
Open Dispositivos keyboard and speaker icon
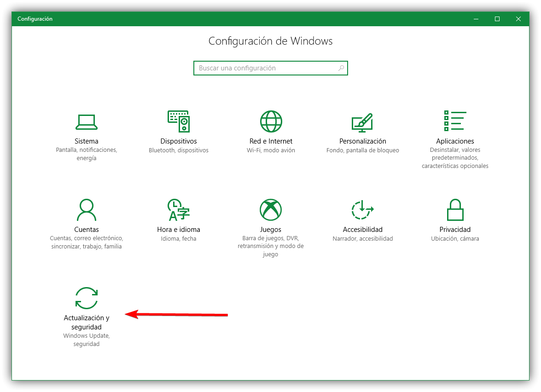[x=179, y=121]
